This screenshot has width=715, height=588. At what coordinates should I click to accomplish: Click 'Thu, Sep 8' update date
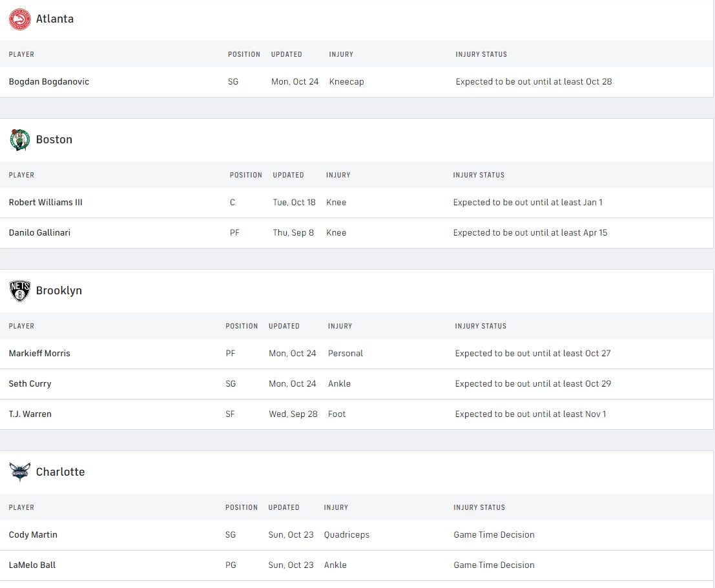pyautogui.click(x=293, y=232)
